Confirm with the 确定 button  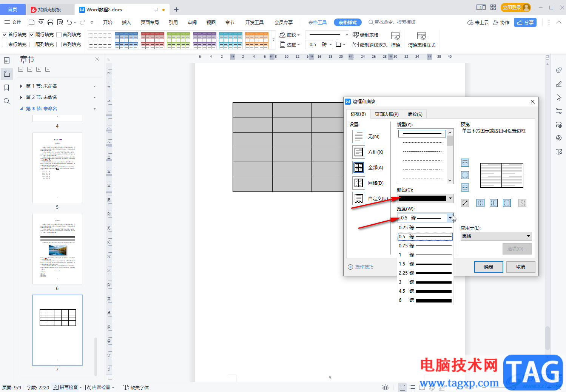coord(489,267)
